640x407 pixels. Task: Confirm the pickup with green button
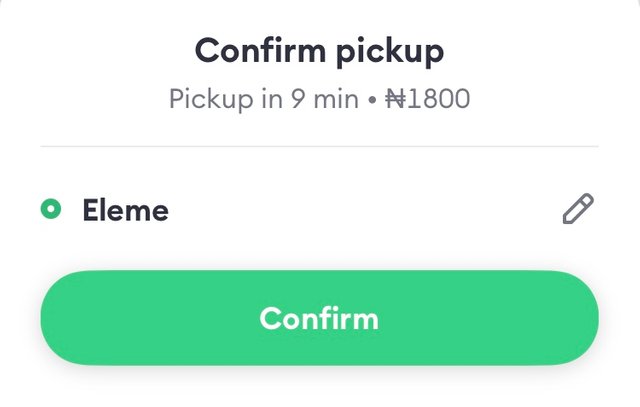[x=320, y=318]
